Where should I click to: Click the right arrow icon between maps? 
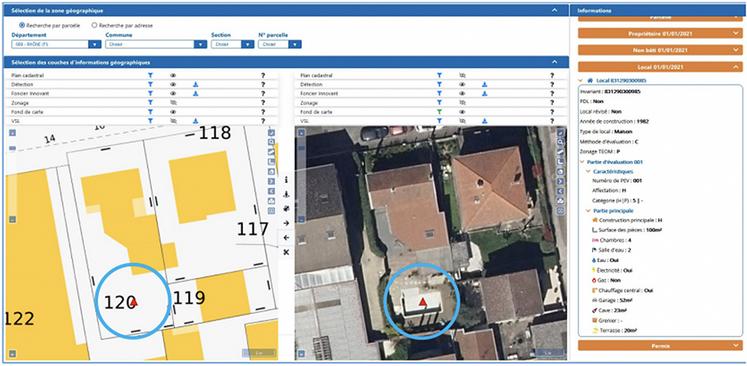pyautogui.click(x=286, y=223)
